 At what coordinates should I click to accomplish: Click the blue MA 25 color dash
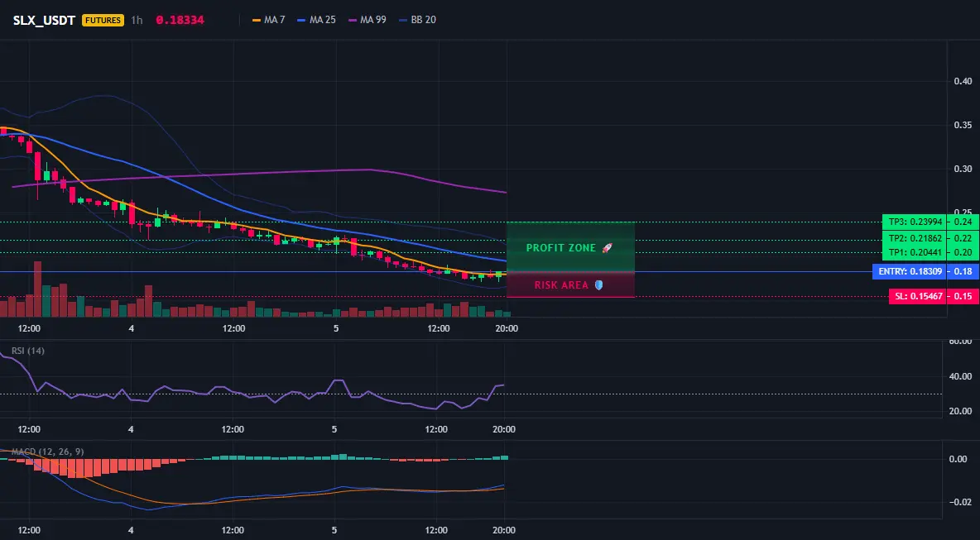(x=302, y=20)
